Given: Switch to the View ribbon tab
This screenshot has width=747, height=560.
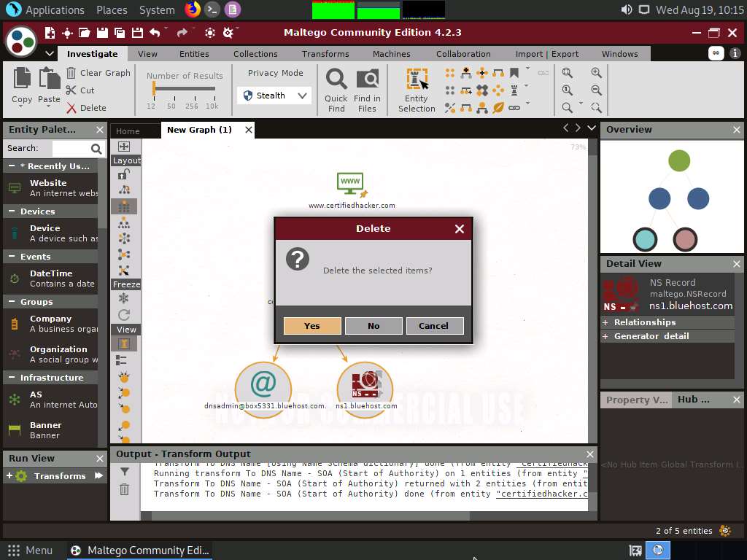Looking at the screenshot, I should click(x=147, y=54).
